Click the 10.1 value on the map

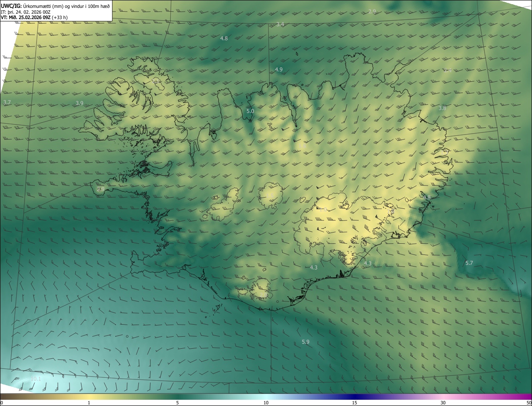click(x=36, y=379)
